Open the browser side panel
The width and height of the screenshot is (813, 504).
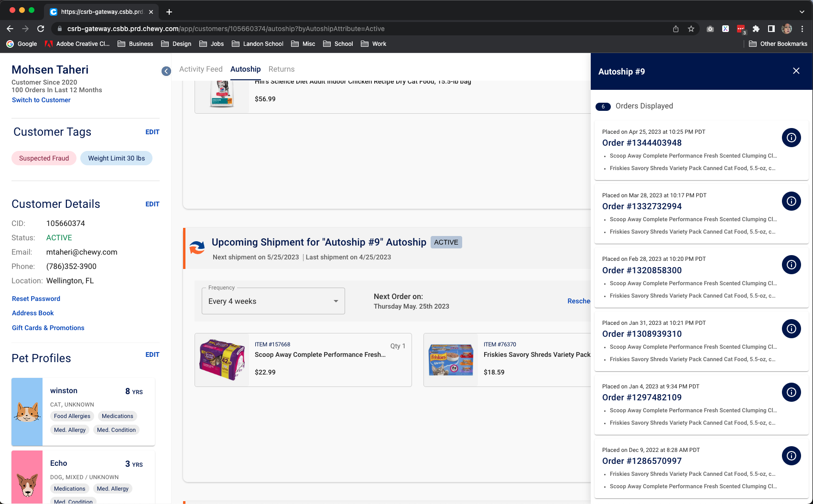point(771,29)
